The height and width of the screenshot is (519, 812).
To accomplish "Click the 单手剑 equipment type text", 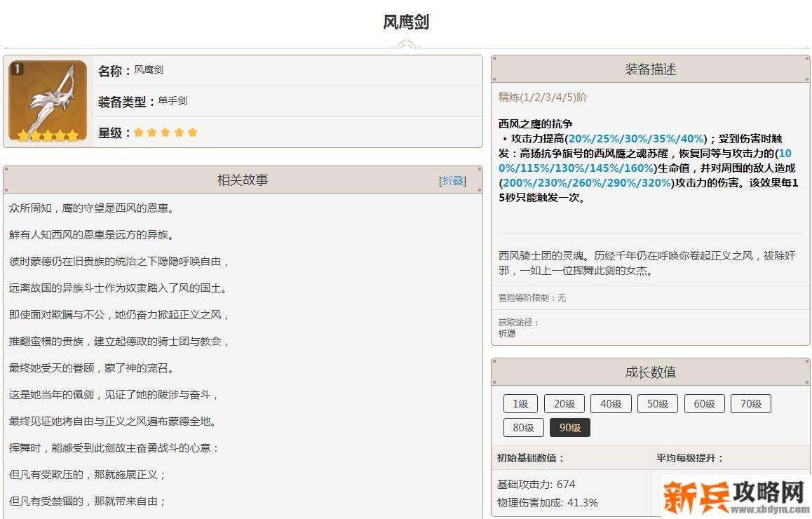I will 172,101.
